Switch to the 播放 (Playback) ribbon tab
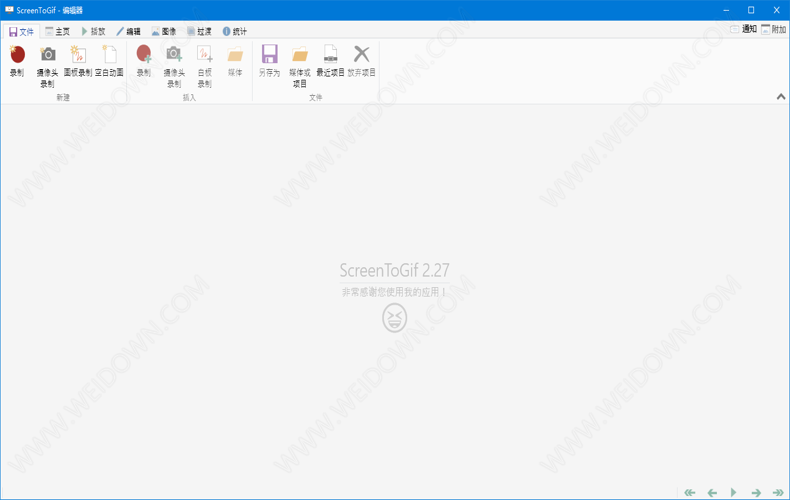The height and width of the screenshot is (500, 790). [x=94, y=32]
